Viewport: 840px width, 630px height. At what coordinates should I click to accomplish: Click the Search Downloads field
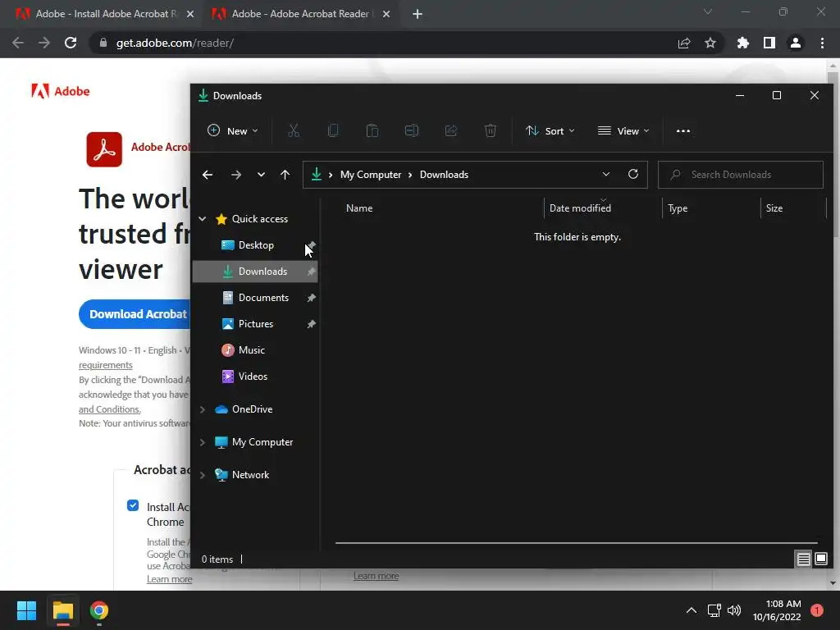tap(741, 175)
